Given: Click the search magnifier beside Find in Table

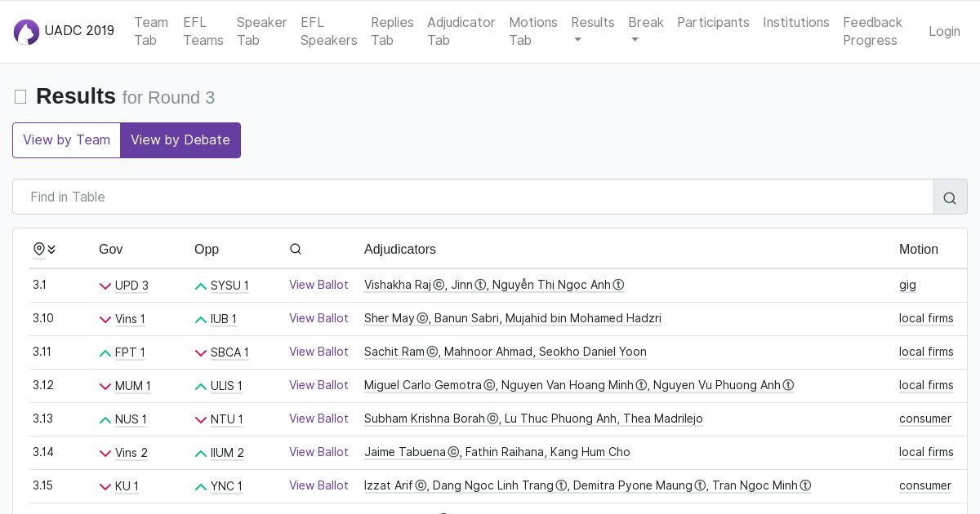Looking at the screenshot, I should point(950,197).
